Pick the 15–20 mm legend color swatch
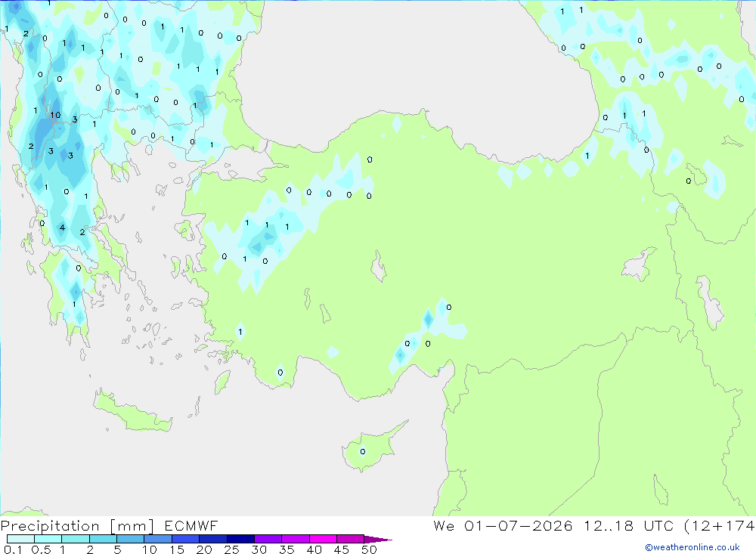Screen dimensions: 756x554 pyautogui.click(x=186, y=539)
